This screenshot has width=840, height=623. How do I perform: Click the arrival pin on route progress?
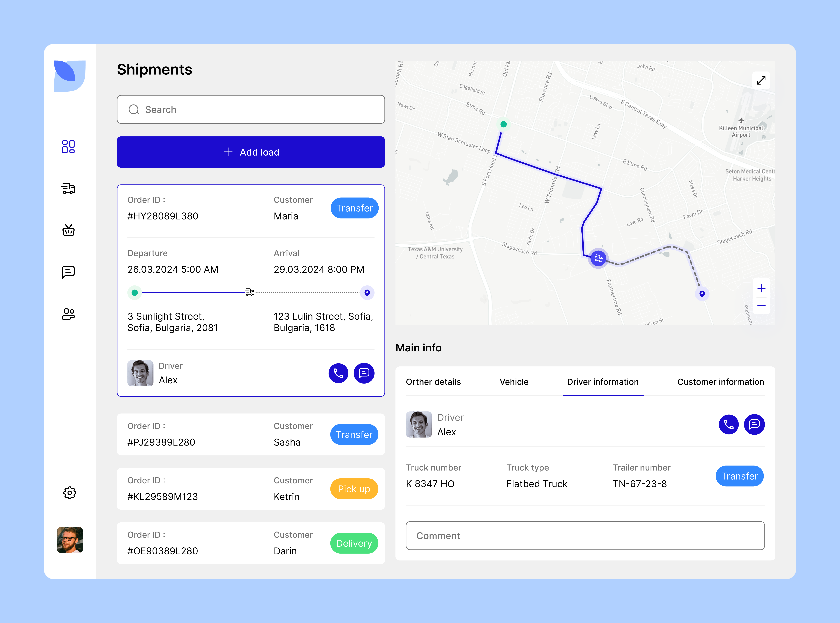click(367, 293)
